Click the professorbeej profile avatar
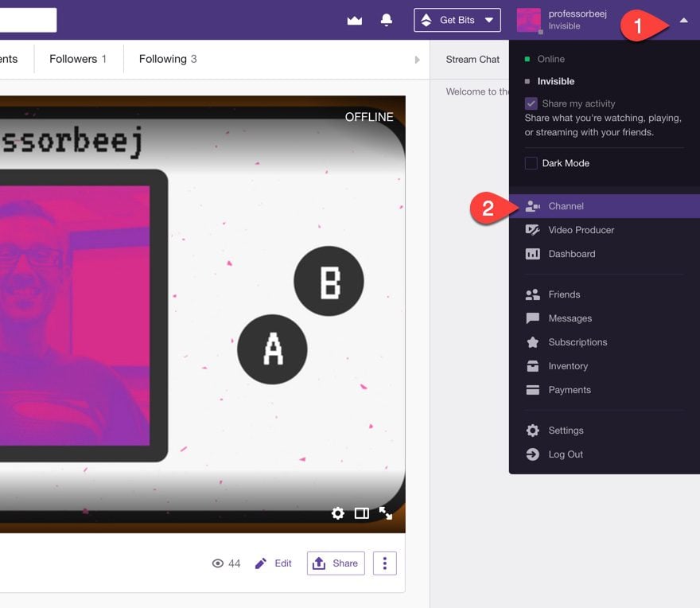 pos(528,20)
